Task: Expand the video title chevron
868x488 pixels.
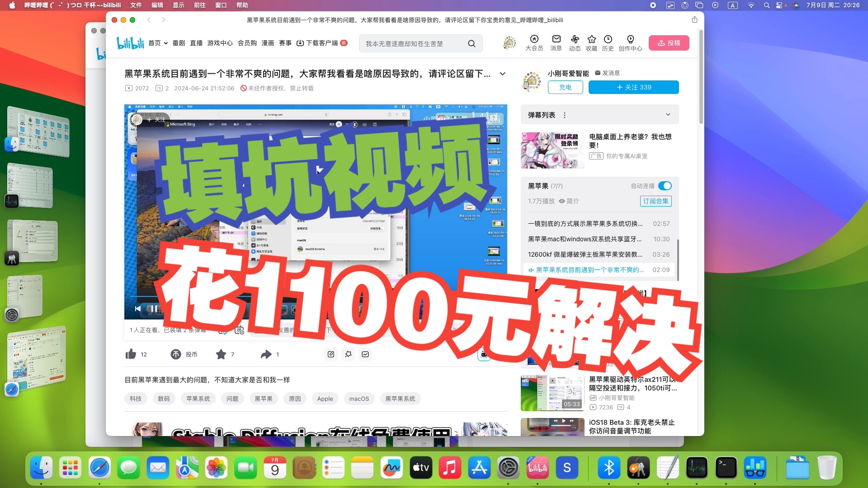Action: (502, 74)
